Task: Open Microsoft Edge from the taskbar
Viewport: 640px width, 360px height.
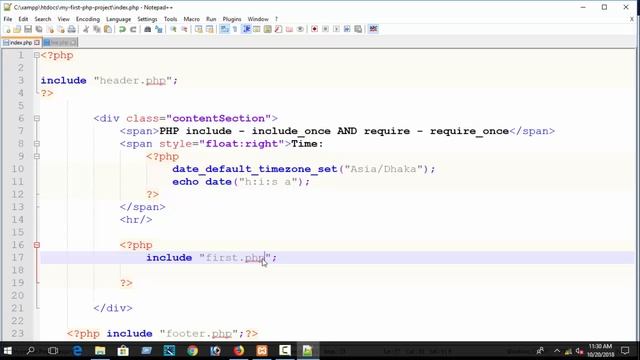Action: (77, 351)
